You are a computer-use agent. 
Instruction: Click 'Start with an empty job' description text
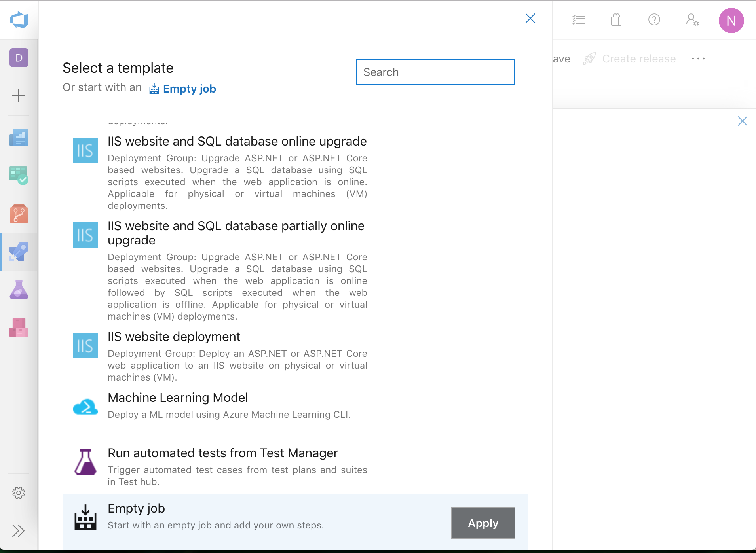(x=216, y=525)
